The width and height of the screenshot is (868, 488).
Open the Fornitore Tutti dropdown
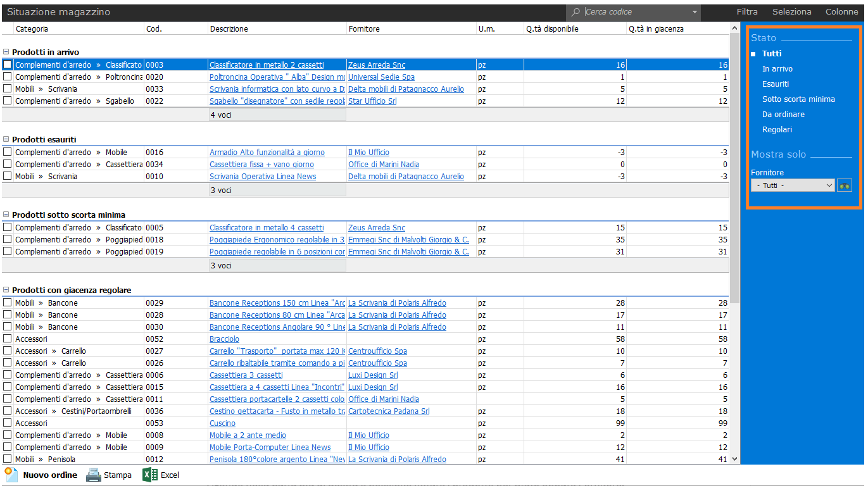pyautogui.click(x=793, y=185)
